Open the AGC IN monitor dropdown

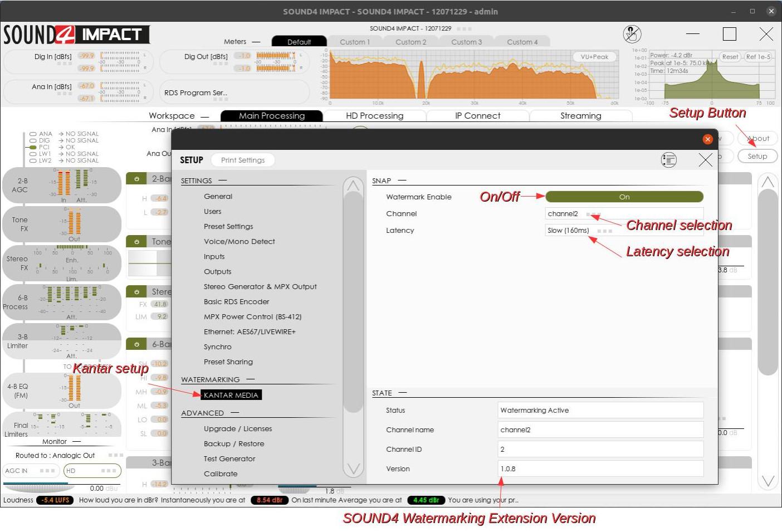click(30, 471)
